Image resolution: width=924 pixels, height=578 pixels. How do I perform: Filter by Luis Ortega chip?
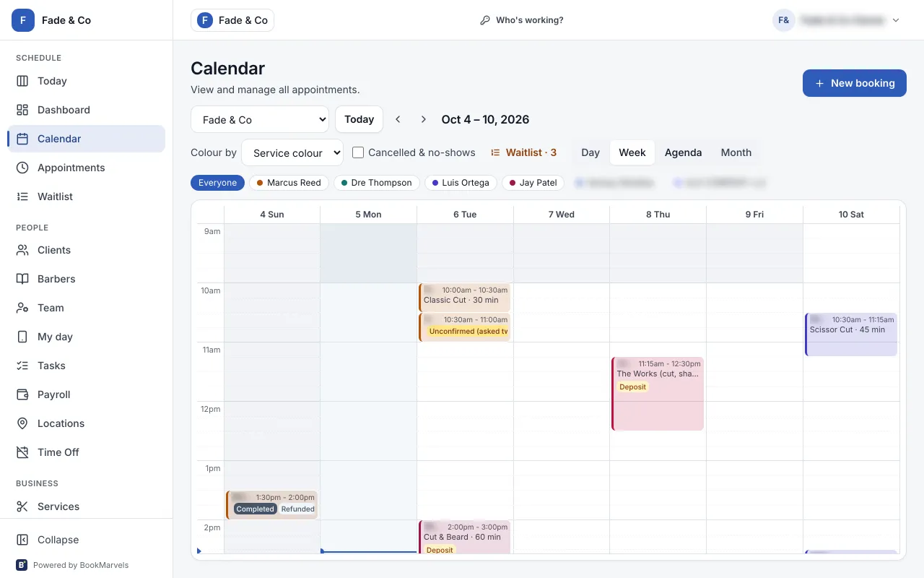(461, 183)
